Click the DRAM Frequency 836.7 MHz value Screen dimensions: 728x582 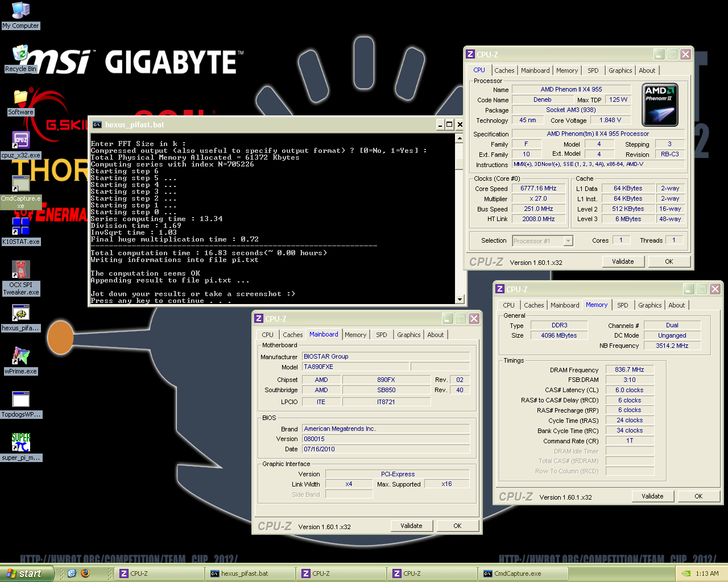click(629, 369)
